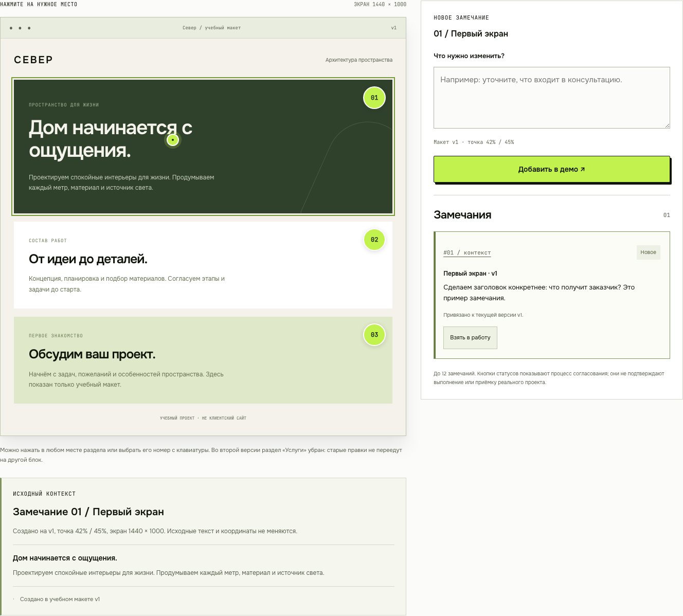Select section badge 02 on the white block
683x616 pixels.
click(374, 240)
